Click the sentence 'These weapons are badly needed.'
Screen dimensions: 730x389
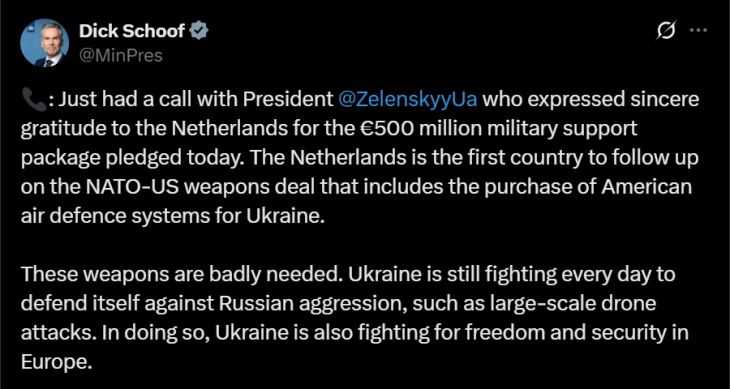(x=180, y=275)
